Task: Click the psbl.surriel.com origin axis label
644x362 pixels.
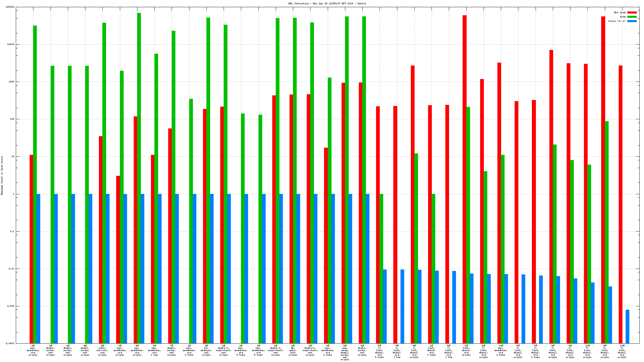Action: point(102,350)
